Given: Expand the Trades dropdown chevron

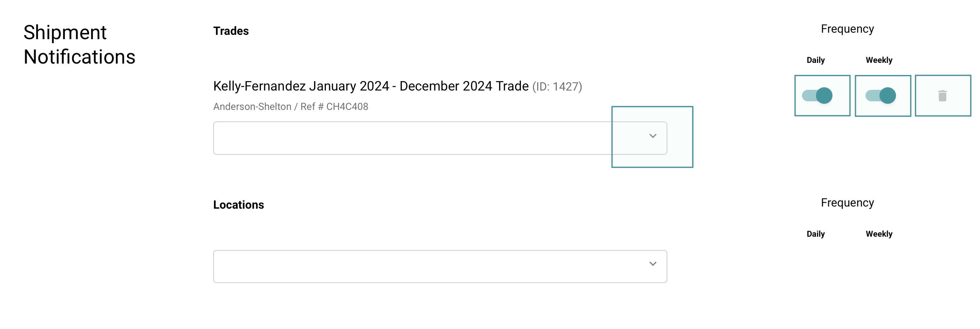Looking at the screenshot, I should pyautogui.click(x=653, y=136).
